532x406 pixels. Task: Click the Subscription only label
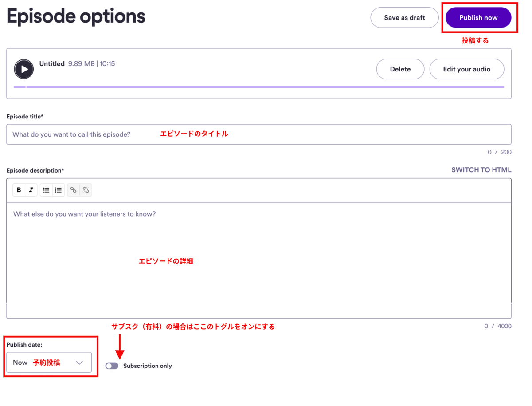148,366
